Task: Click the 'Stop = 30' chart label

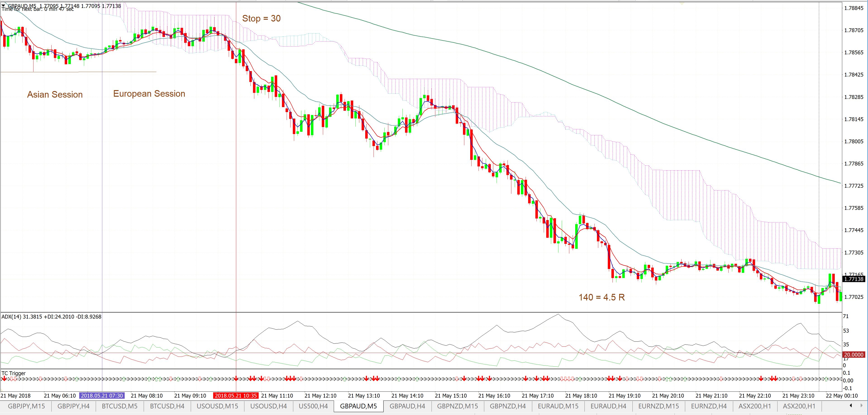Action: [x=262, y=19]
